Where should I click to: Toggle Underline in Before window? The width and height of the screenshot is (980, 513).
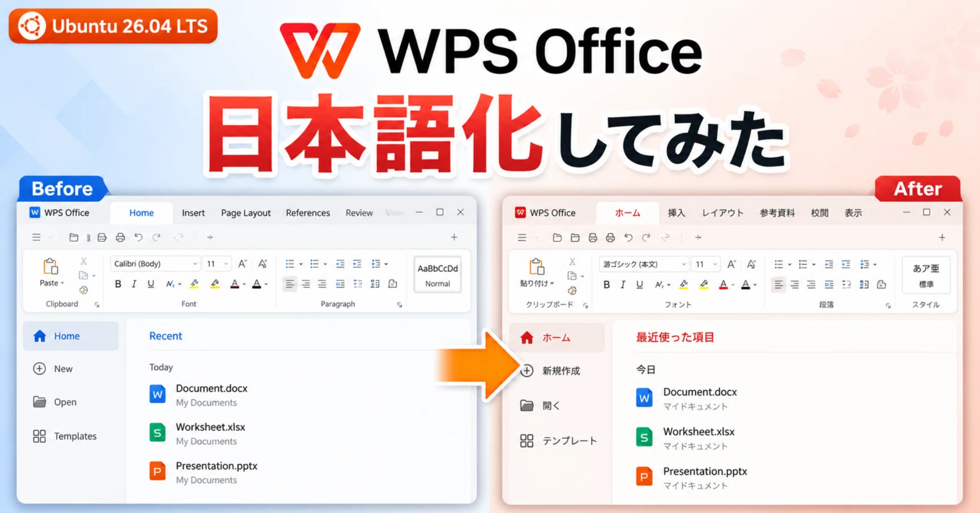click(x=151, y=284)
